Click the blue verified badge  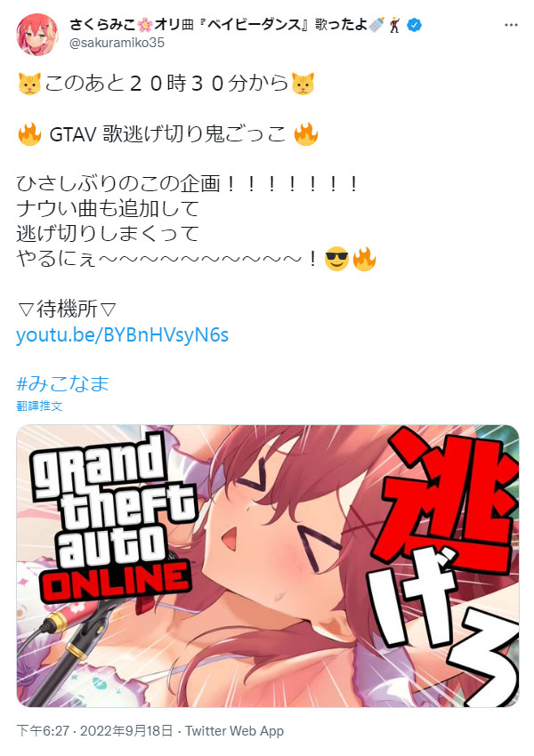tap(414, 25)
